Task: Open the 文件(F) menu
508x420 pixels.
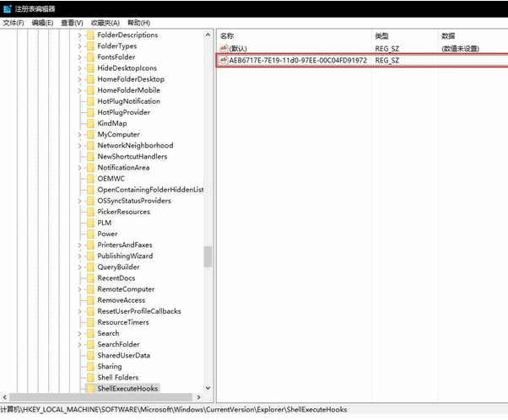Action: pyautogui.click(x=14, y=23)
